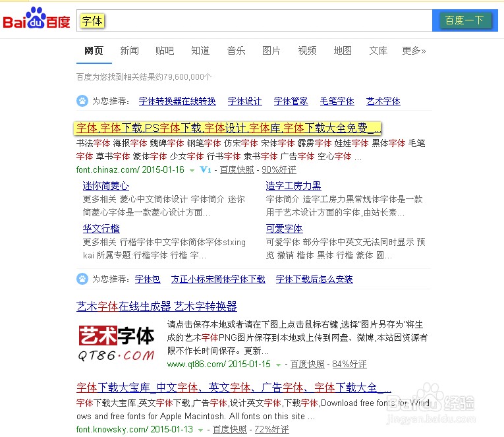Viewport: 504px width, 437px height.
Task: Click the 90%好评 rating link
Action: [x=279, y=170]
